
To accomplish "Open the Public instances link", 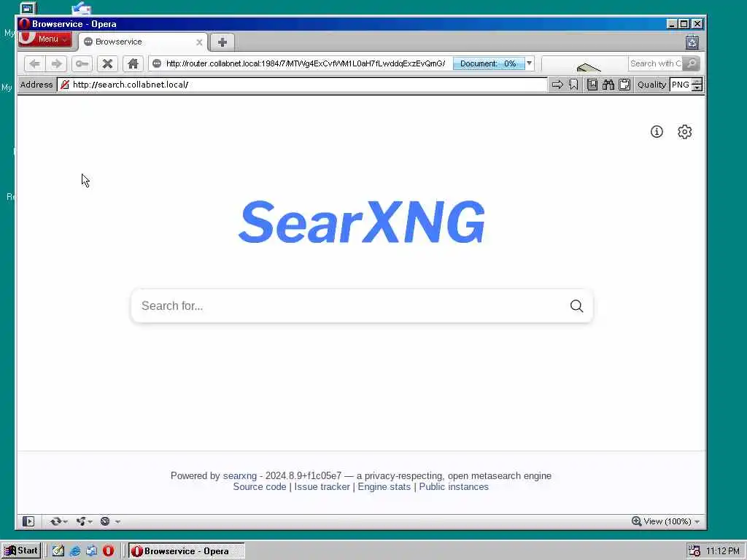I will coord(454,486).
